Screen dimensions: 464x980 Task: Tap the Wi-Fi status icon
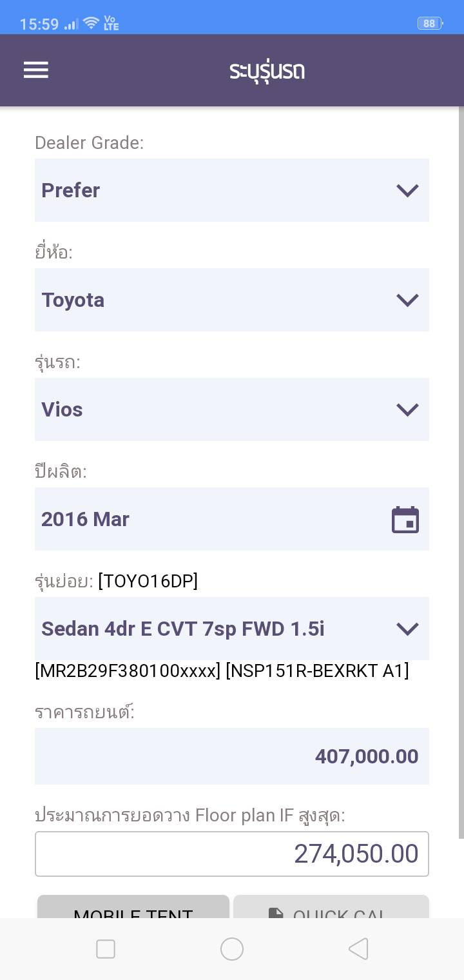coord(91,24)
